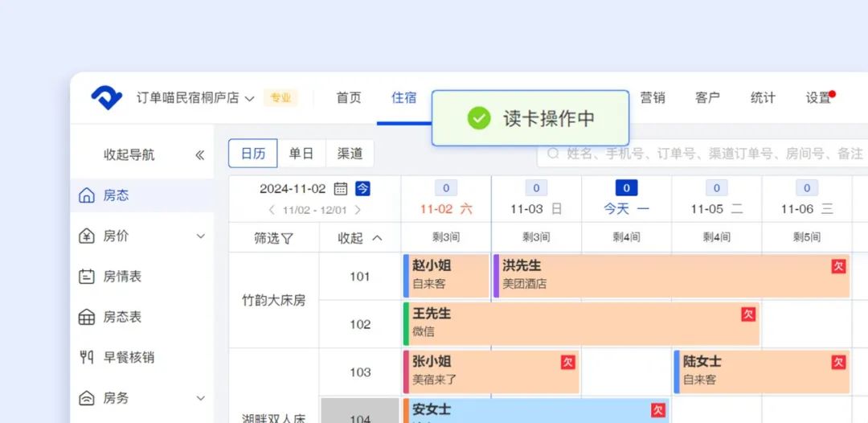This screenshot has height=423, width=868.
Task: Click the 11-03 日 date column header
Action: [x=536, y=209]
